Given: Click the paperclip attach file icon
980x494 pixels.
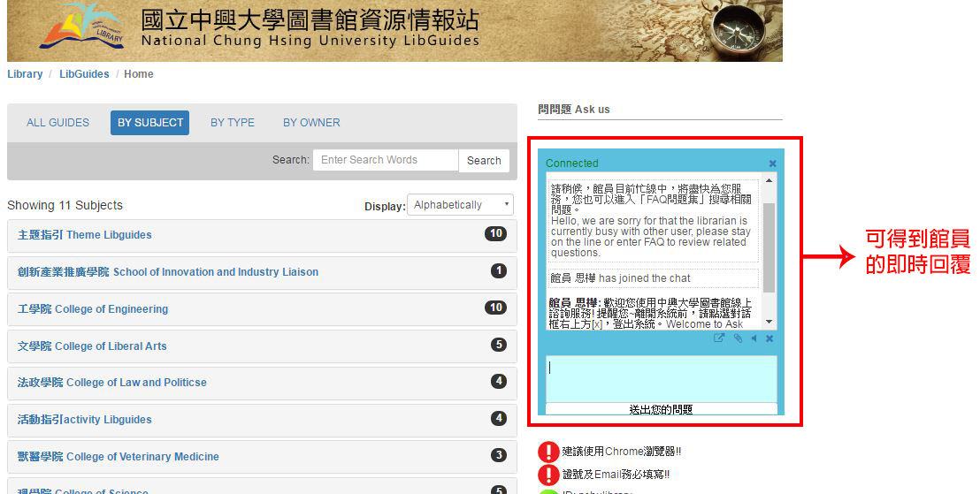Looking at the screenshot, I should point(739,338).
